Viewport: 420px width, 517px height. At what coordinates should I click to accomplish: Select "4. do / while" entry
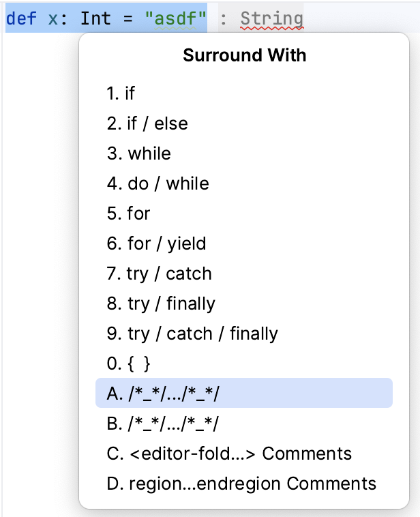point(158,183)
